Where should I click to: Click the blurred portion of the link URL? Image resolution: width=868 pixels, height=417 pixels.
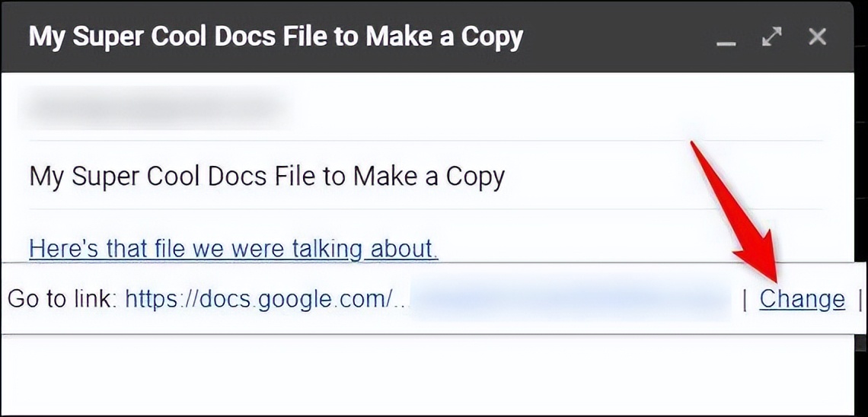[571, 299]
